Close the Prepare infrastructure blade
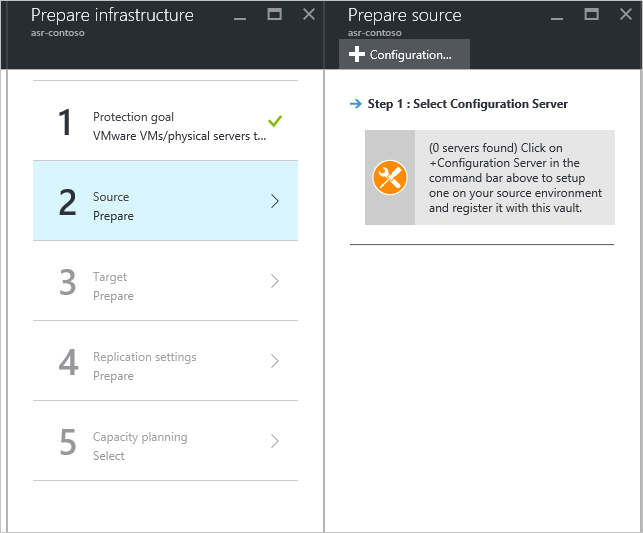 tap(308, 15)
